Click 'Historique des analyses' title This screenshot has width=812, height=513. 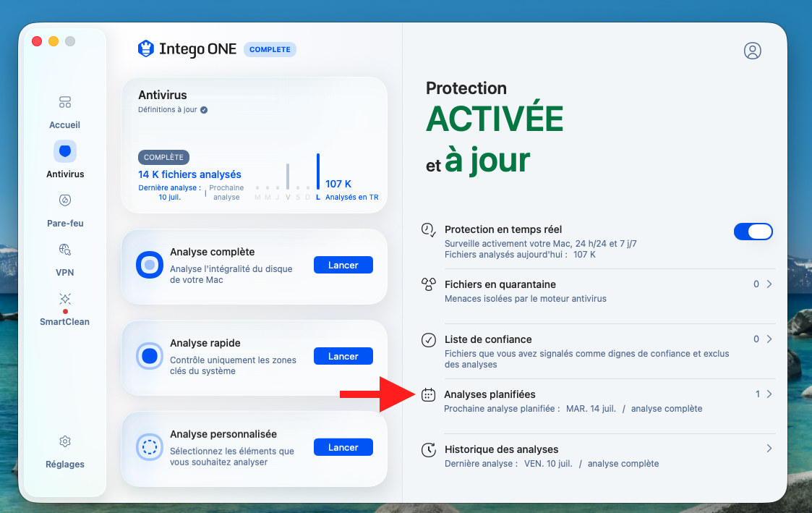(501, 449)
